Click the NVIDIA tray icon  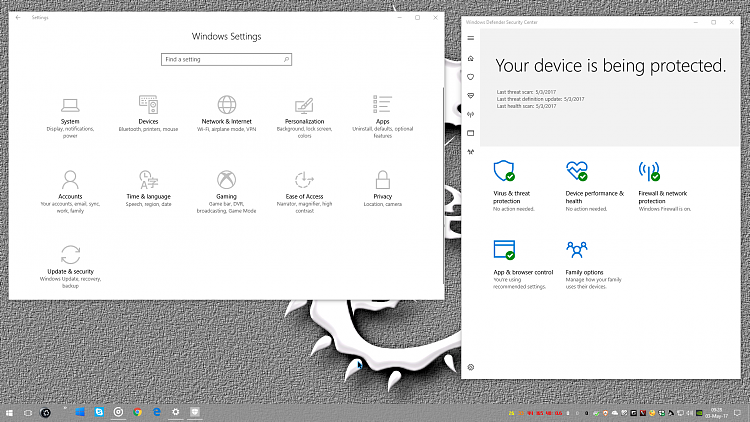click(x=699, y=413)
